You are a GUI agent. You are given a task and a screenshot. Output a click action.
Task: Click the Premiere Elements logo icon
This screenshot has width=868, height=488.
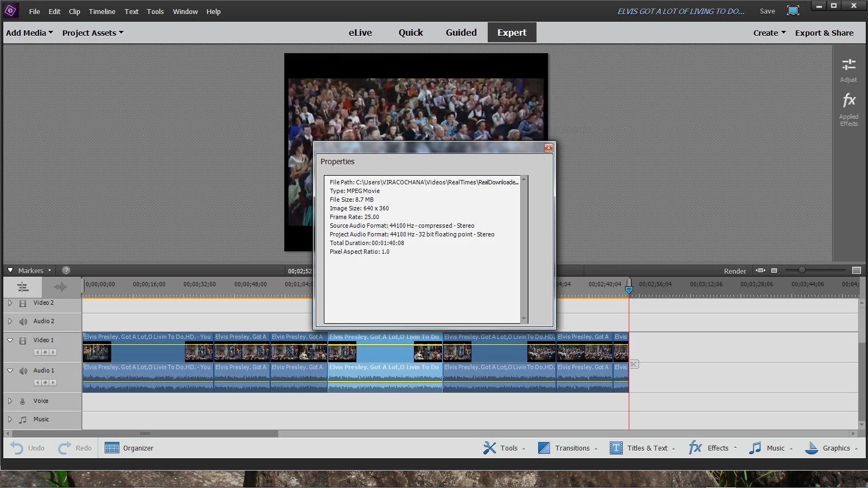[x=10, y=10]
